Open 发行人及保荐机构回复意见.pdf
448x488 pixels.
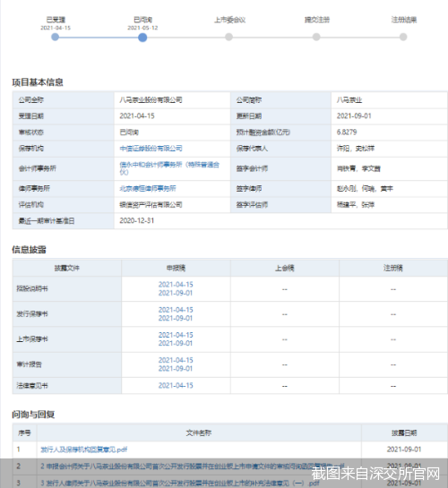click(83, 449)
